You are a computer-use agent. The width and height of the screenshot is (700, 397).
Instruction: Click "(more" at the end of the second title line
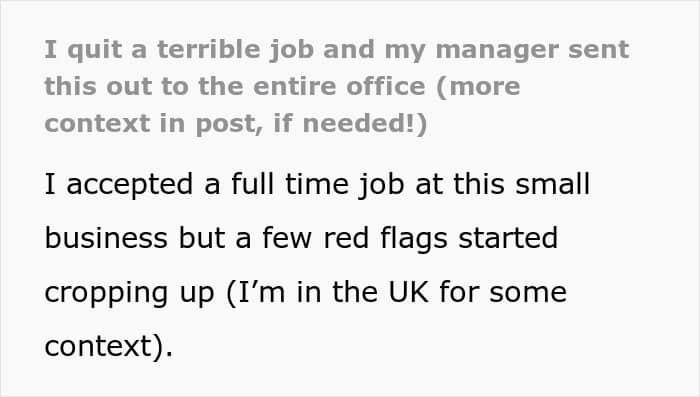click(x=478, y=87)
